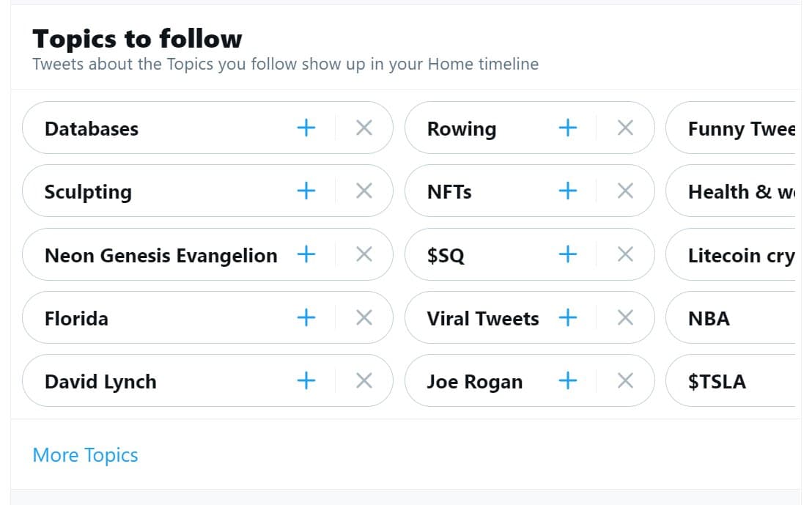Dismiss the NFTs topic suggestion
Viewport: 812px width, 505px height.
[x=625, y=191]
